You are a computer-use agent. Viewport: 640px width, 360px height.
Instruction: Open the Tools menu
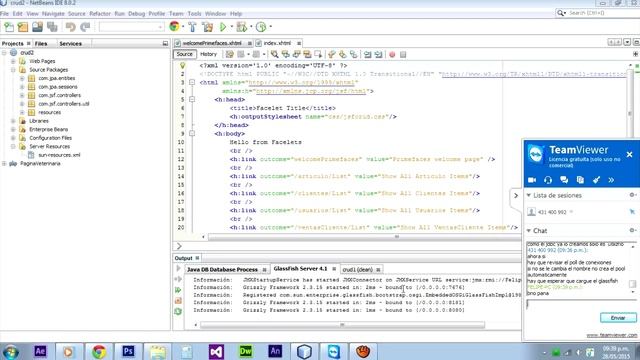pos(194,13)
